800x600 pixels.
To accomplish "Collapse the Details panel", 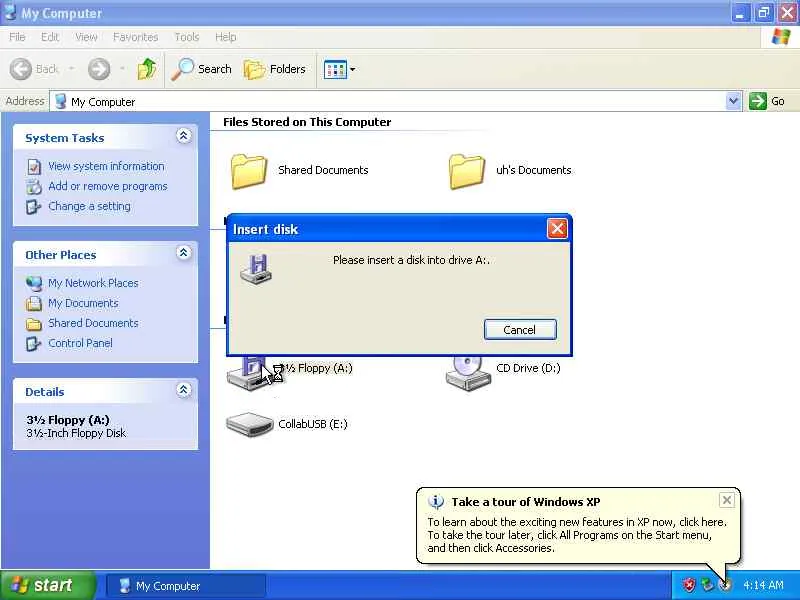I will pos(184,390).
